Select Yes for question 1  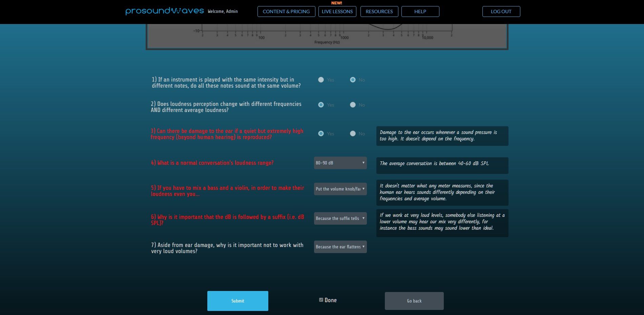point(321,80)
